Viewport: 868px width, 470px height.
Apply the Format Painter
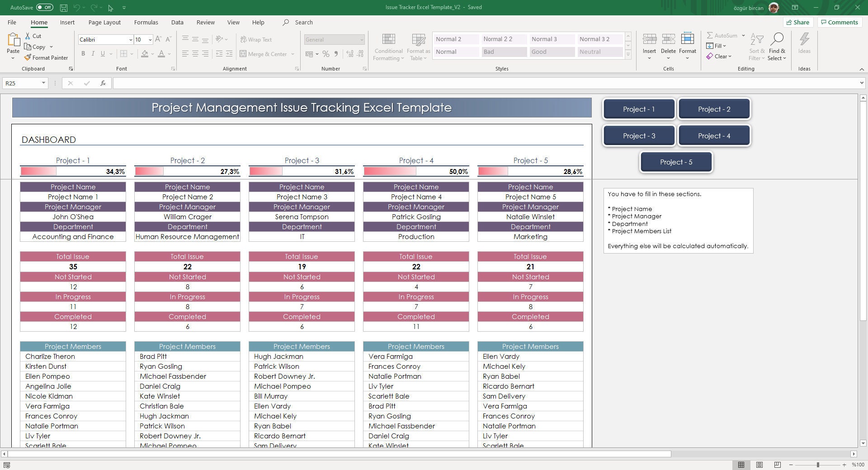tap(47, 57)
